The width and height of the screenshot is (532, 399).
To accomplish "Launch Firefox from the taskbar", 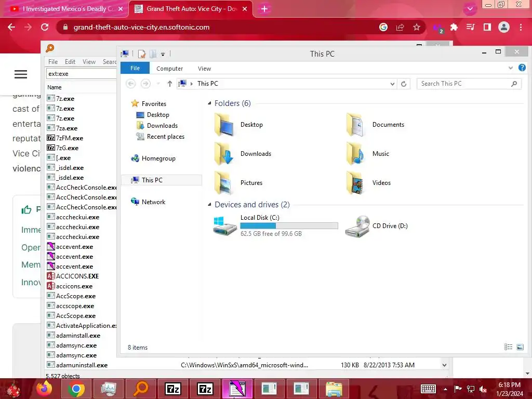I will click(x=45, y=389).
